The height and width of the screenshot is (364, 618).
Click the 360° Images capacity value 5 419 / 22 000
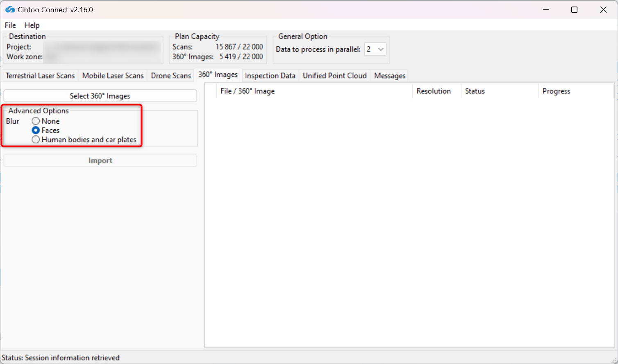(241, 57)
